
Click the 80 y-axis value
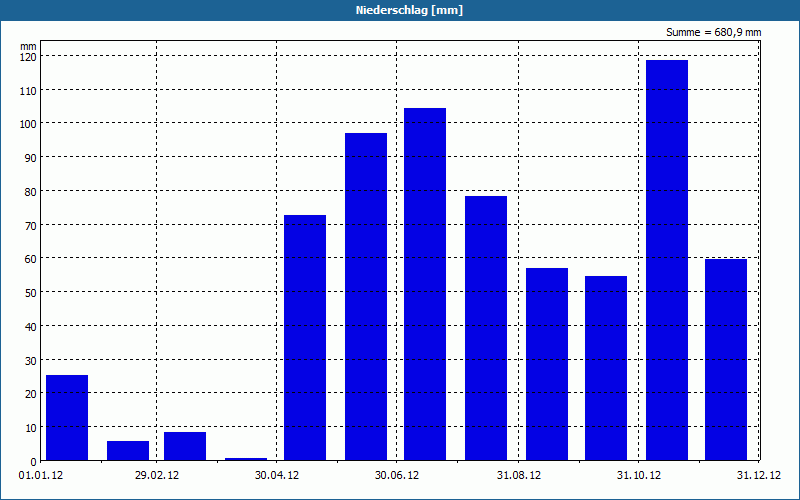click(31, 192)
